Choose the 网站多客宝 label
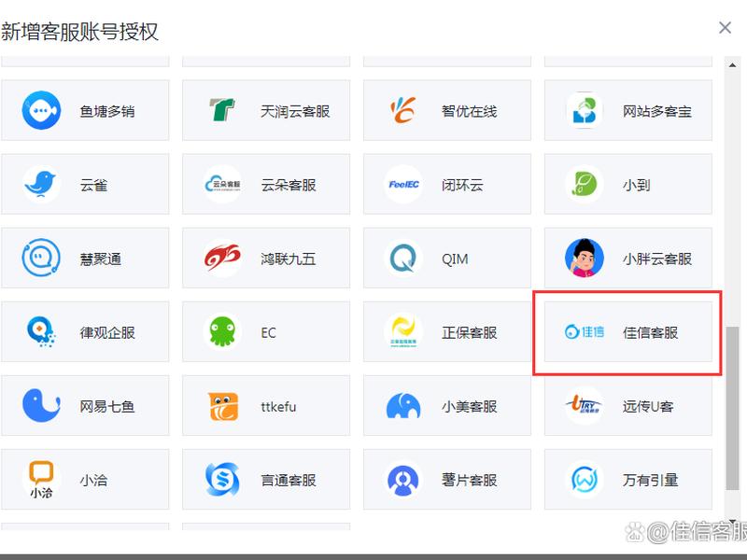747x560 pixels. pos(657,111)
